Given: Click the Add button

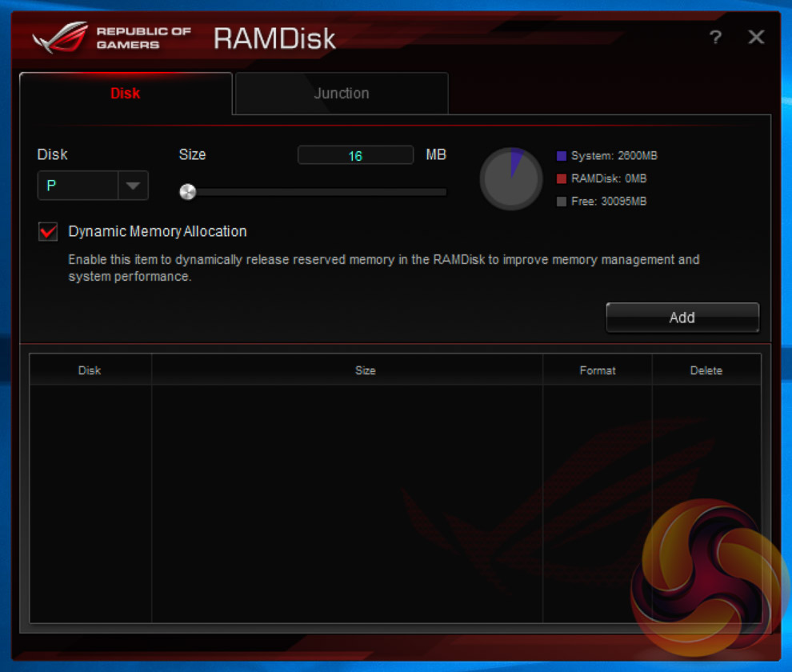Looking at the screenshot, I should tap(682, 318).
